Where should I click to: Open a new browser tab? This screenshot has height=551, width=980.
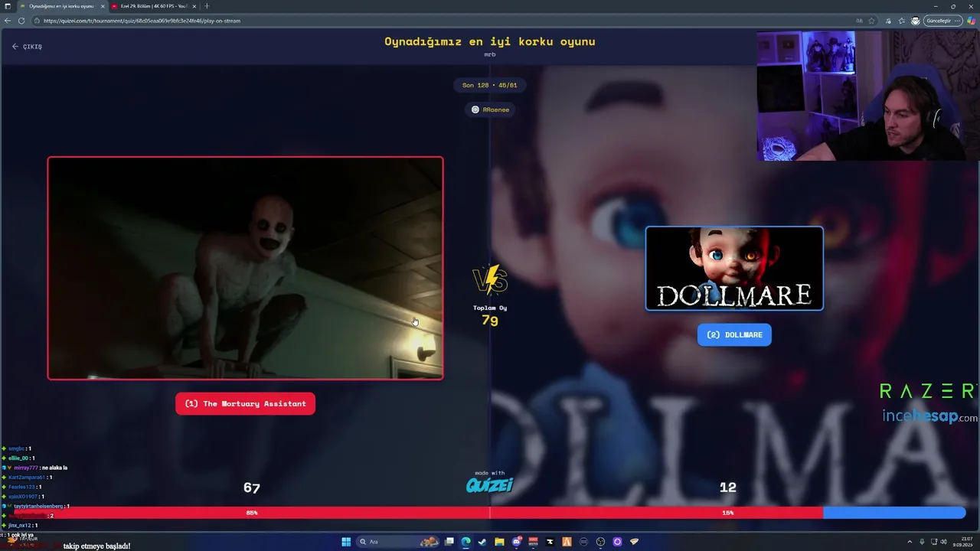(x=206, y=6)
